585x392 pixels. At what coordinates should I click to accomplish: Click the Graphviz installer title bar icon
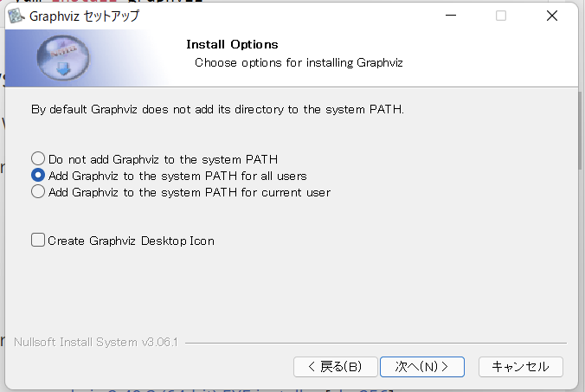click(x=16, y=16)
